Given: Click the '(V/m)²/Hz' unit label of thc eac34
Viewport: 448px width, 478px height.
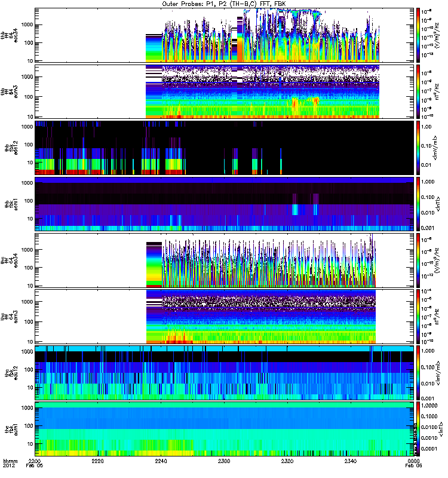Looking at the screenshot, I should tap(437, 261).
